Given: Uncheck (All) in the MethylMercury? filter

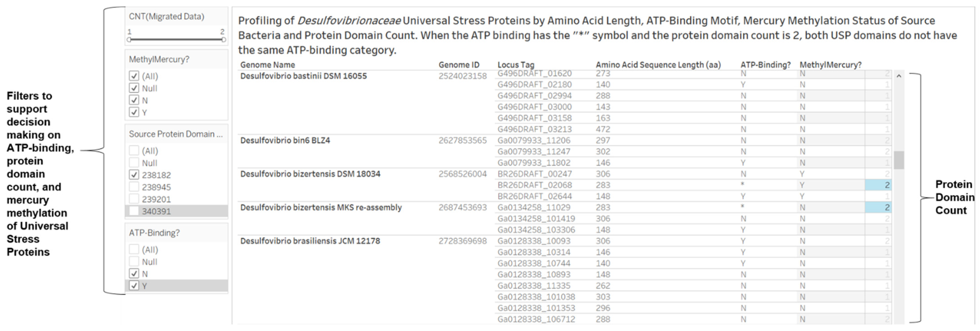Looking at the screenshot, I should coord(134,76).
